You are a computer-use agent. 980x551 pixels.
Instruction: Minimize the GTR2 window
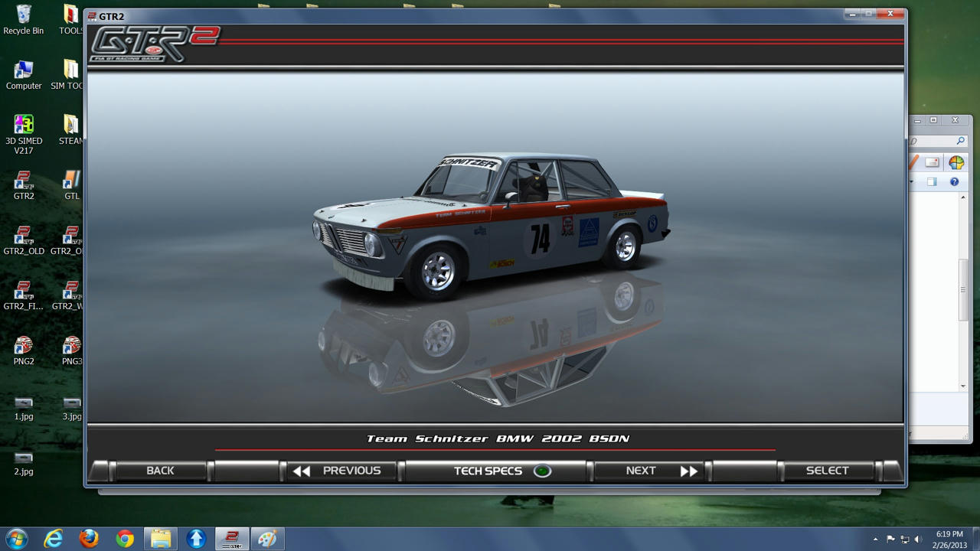852,14
